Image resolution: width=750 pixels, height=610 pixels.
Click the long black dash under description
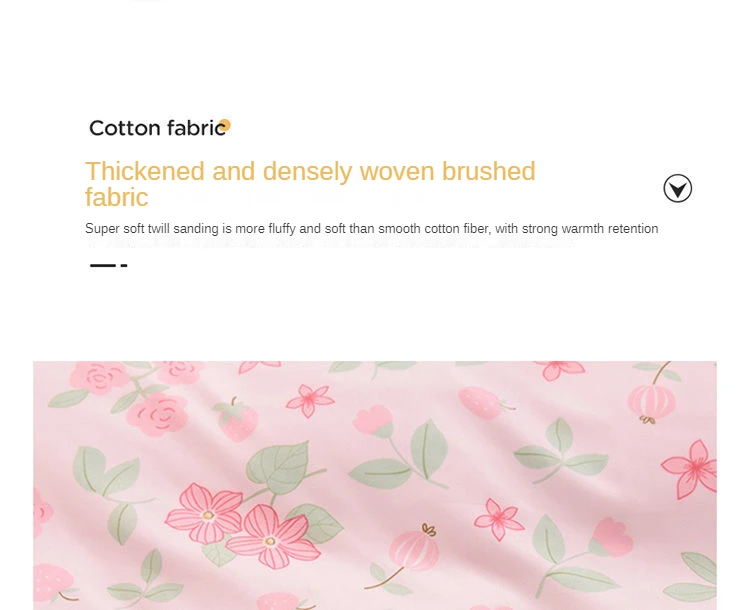coord(103,265)
